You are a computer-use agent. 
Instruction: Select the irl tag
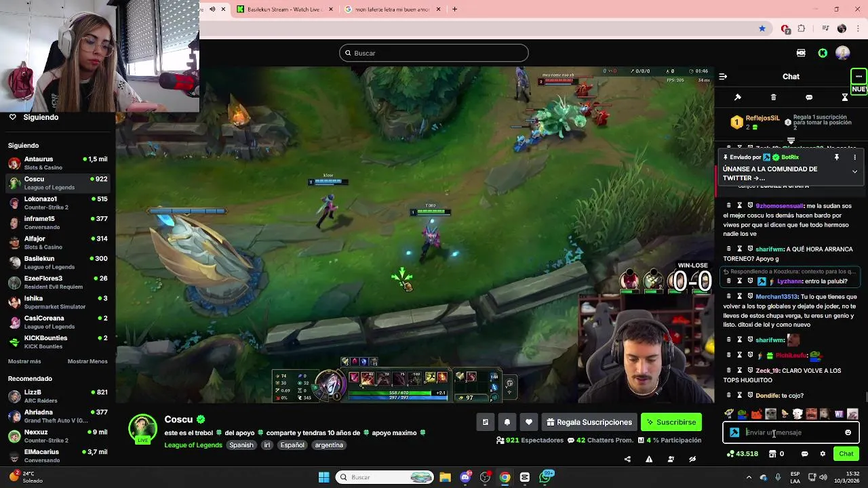point(267,445)
